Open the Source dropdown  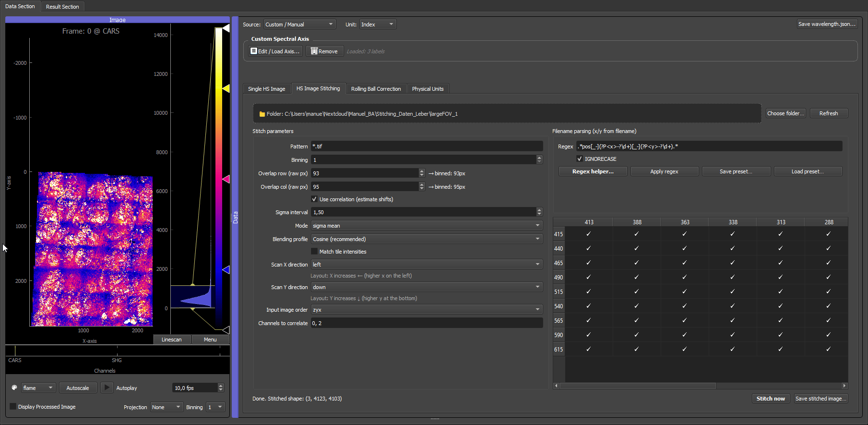[x=299, y=24]
